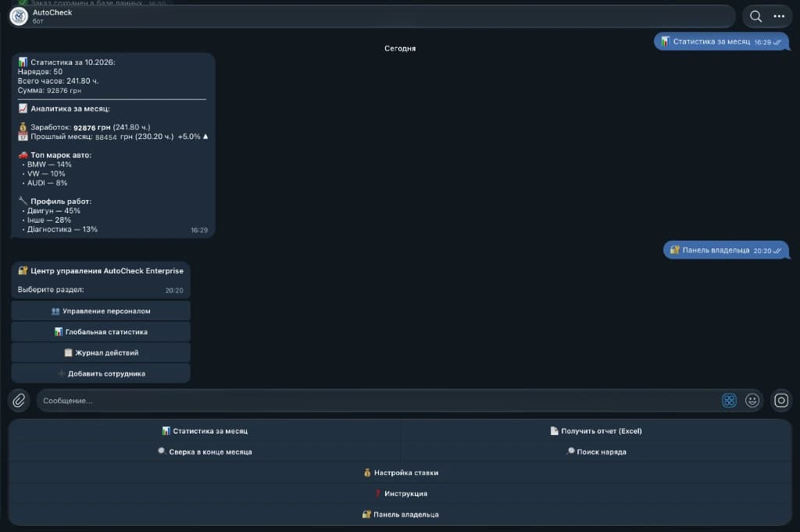Open the three-dot more options menu
The image size is (800, 532).
[x=779, y=16]
